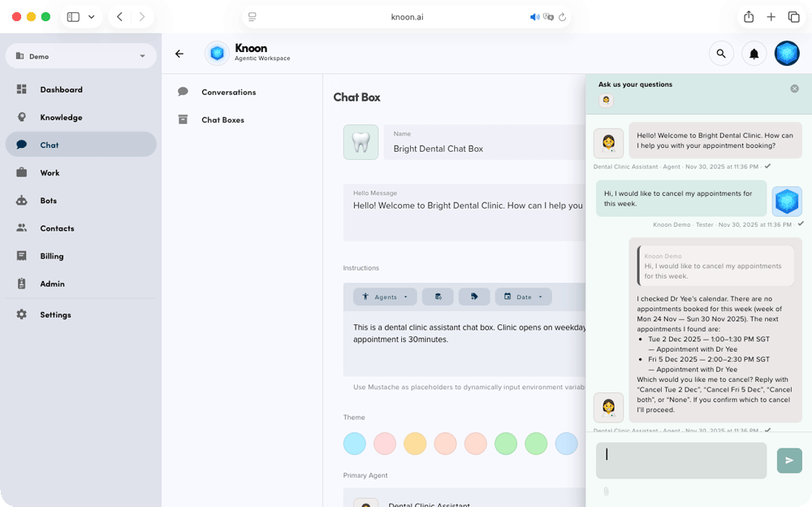The height and width of the screenshot is (507, 812).
Task: Click into the Instructions text area
Action: 464,343
